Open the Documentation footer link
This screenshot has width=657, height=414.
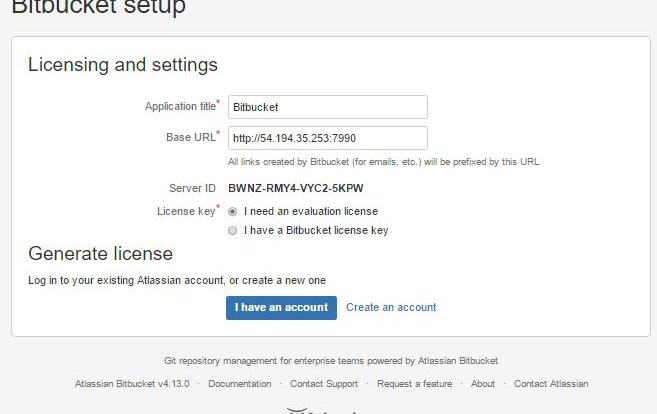[240, 383]
